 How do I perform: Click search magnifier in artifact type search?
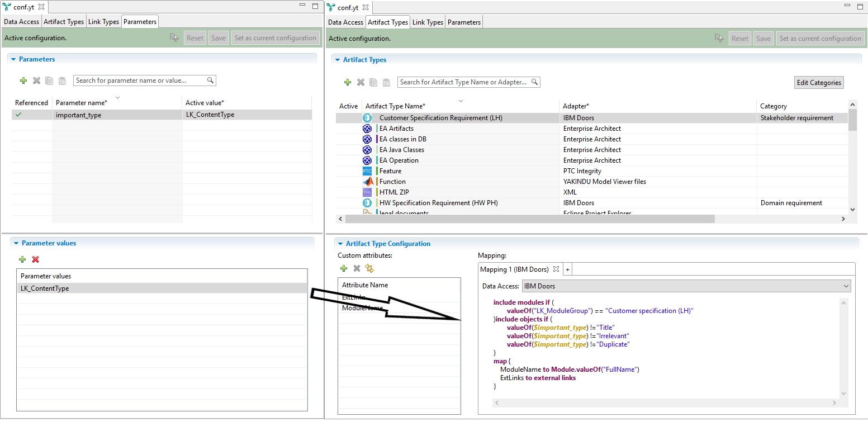click(x=535, y=82)
